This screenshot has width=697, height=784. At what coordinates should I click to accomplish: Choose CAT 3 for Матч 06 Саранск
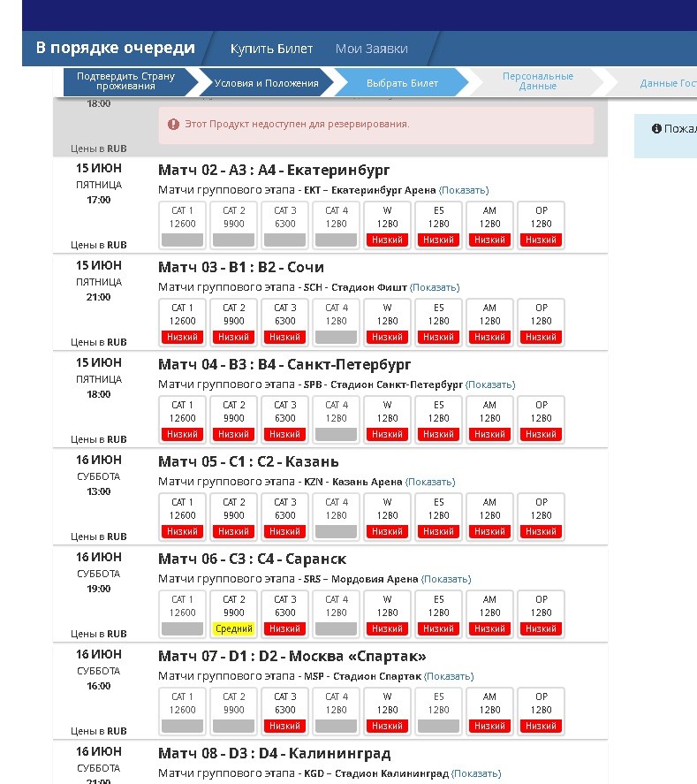pos(284,614)
